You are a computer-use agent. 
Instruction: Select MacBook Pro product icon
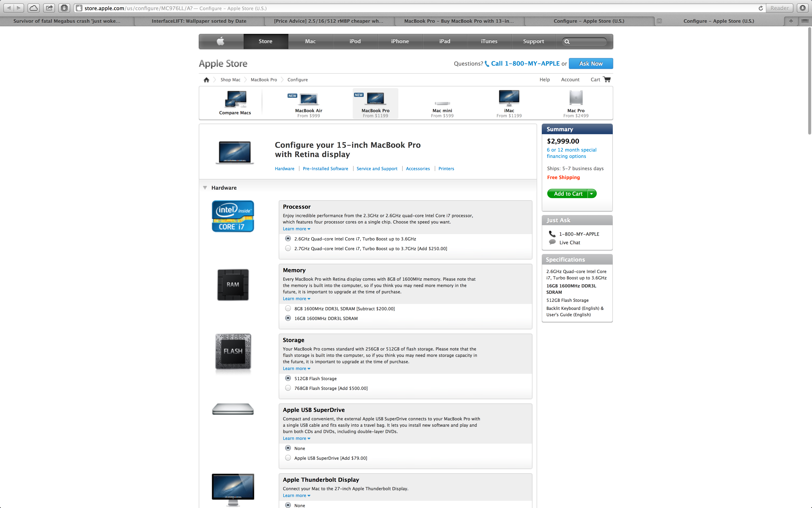(x=376, y=99)
